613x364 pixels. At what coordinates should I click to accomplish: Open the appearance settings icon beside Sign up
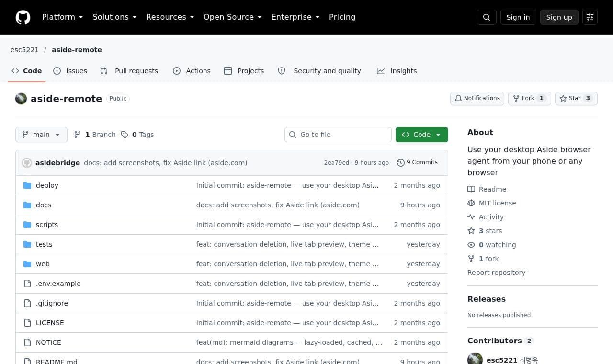pyautogui.click(x=590, y=17)
